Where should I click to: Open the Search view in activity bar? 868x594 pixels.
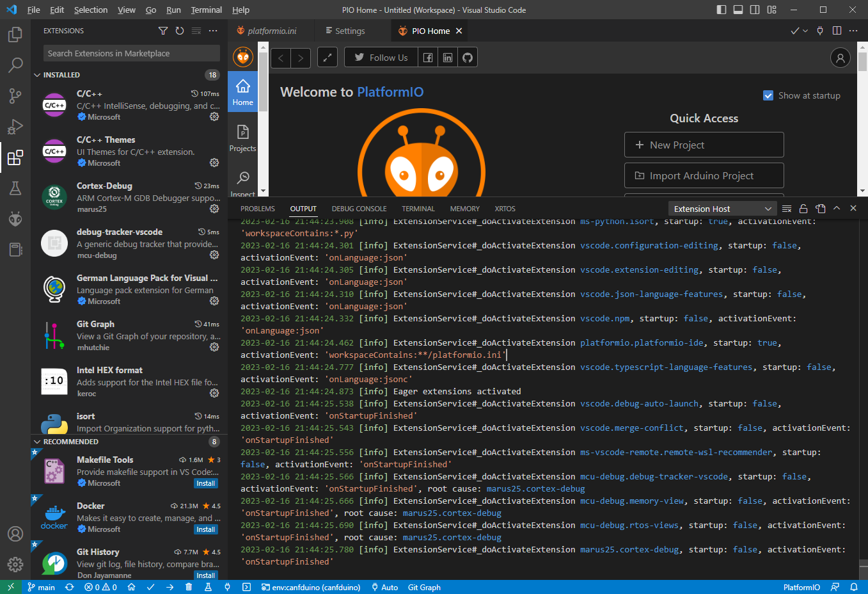(15, 65)
